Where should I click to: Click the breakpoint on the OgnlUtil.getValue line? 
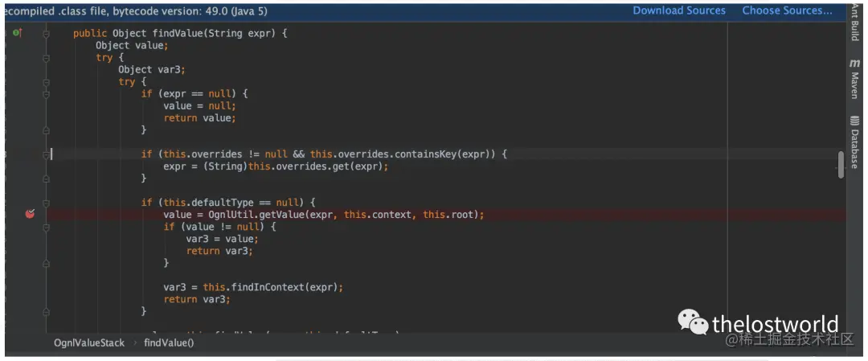(x=30, y=214)
